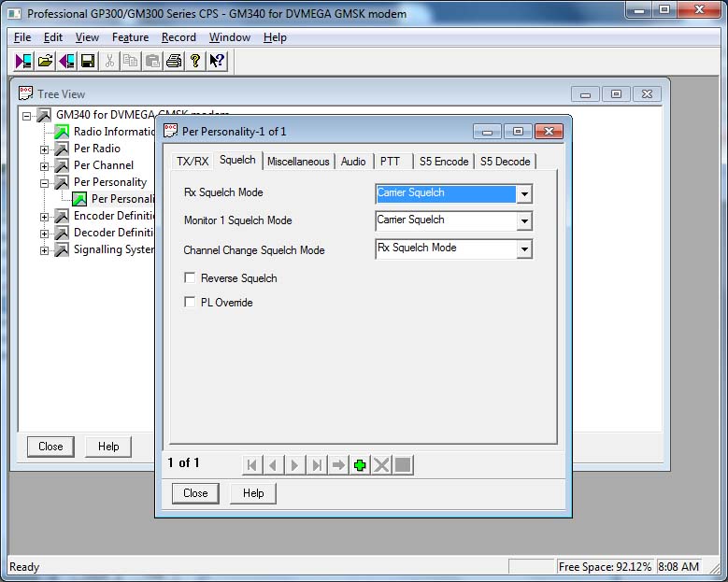Screen dimensions: 728x582
Task: Go to next record arrow
Action: click(x=294, y=464)
